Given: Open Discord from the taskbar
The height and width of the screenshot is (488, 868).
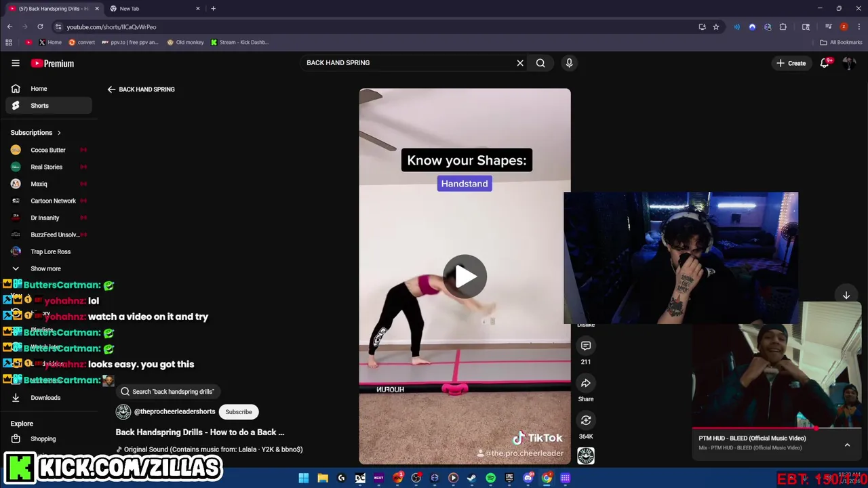Looking at the screenshot, I should click(x=528, y=478).
